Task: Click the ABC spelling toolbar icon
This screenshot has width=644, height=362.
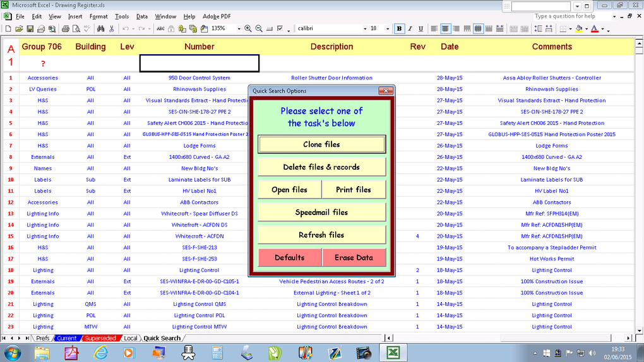Action: point(160,29)
